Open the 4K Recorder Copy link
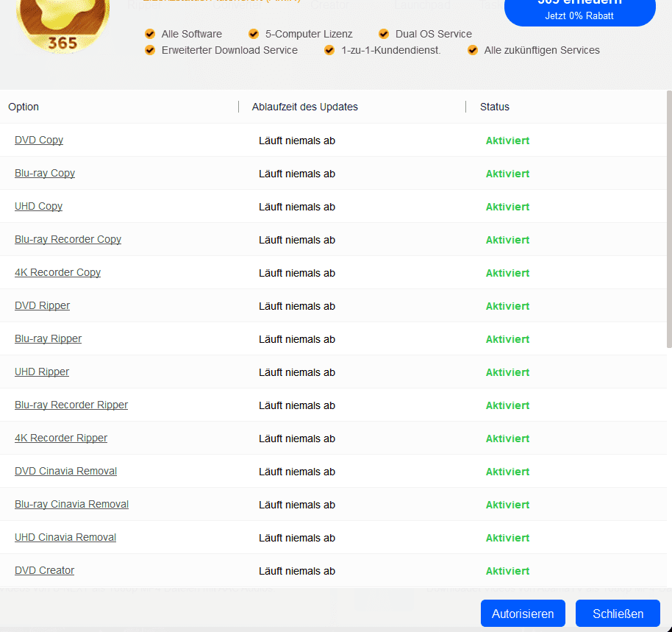This screenshot has height=632, width=672. (58, 272)
